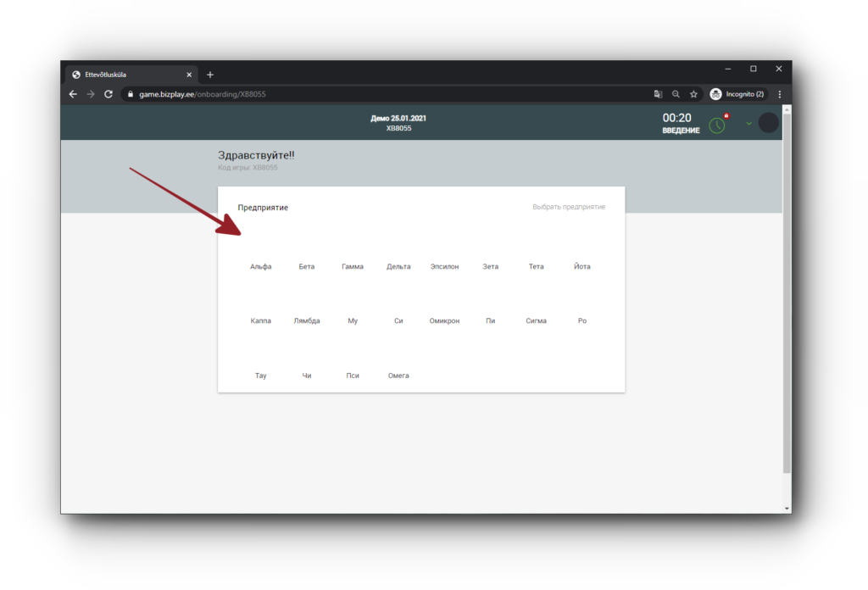868x590 pixels.
Task: Click the red lock badge on clock
Action: [726, 116]
